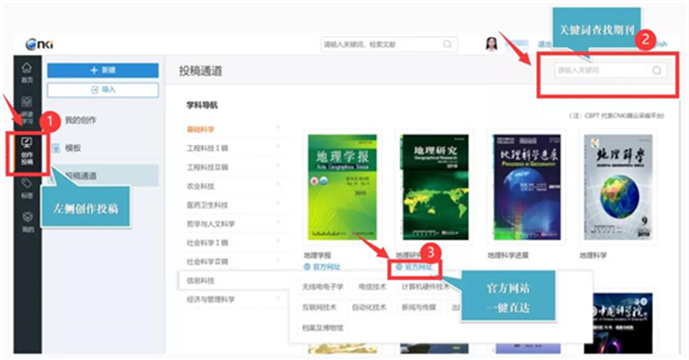Click the CNKI logo
Image resolution: width=689 pixels, height=360 pixels.
click(40, 44)
